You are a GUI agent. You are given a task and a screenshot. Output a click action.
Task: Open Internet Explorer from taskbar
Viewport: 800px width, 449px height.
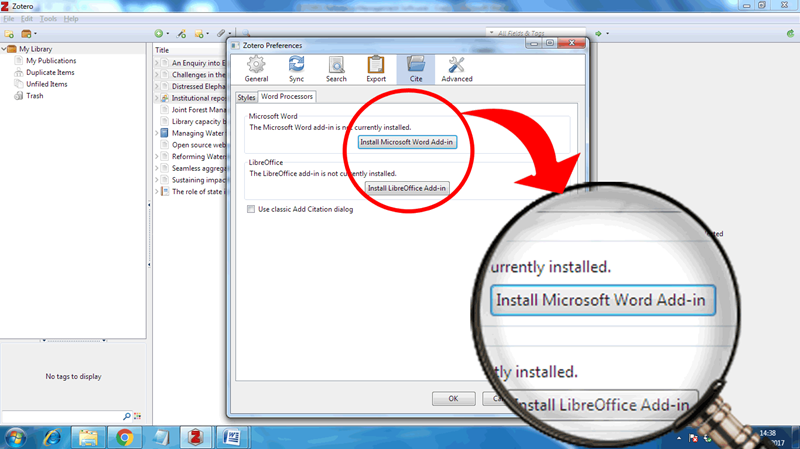tap(52, 437)
